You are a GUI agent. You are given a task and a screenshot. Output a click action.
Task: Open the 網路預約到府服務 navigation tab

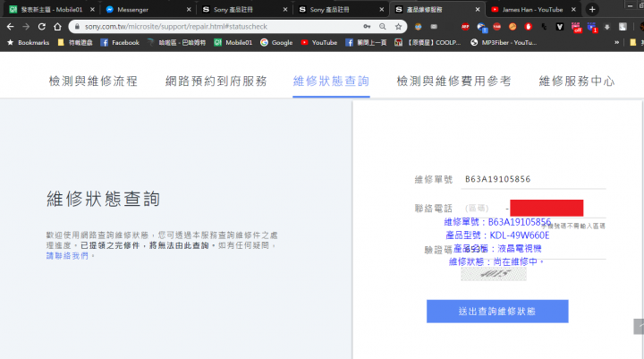point(216,81)
